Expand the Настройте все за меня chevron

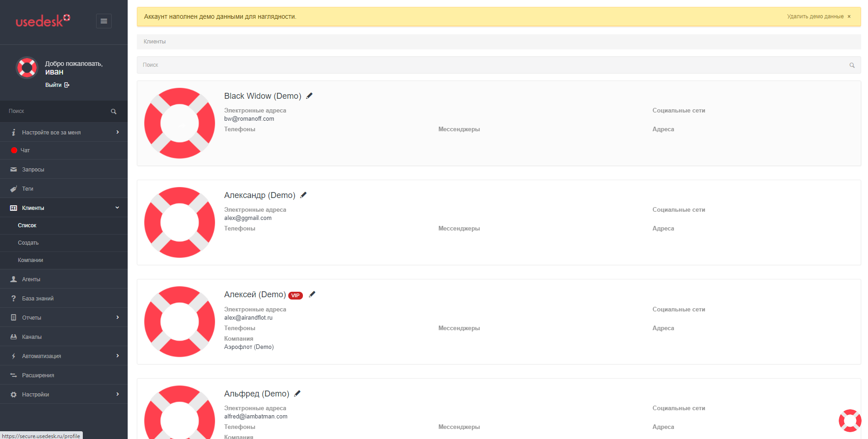pyautogui.click(x=118, y=132)
